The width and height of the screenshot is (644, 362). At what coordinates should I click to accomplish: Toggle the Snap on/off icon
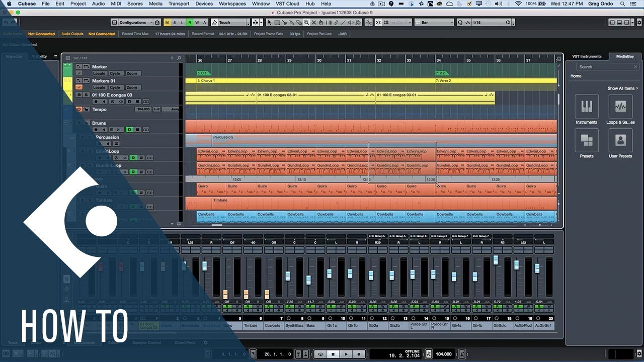(x=378, y=23)
